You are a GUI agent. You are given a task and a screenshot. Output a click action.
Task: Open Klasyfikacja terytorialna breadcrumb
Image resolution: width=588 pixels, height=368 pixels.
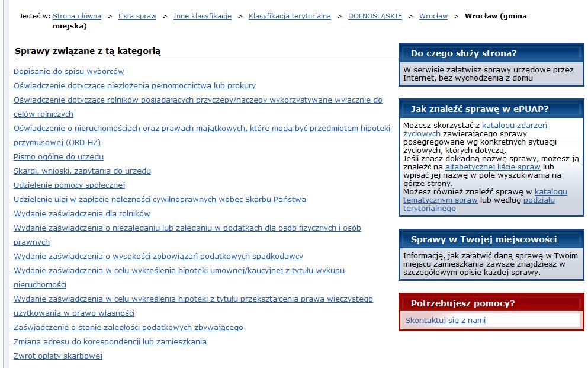(x=290, y=16)
